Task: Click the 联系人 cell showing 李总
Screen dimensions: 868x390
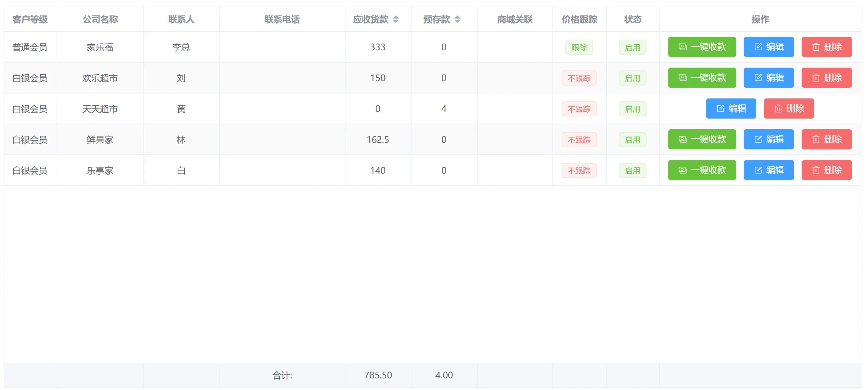Action: (x=181, y=47)
